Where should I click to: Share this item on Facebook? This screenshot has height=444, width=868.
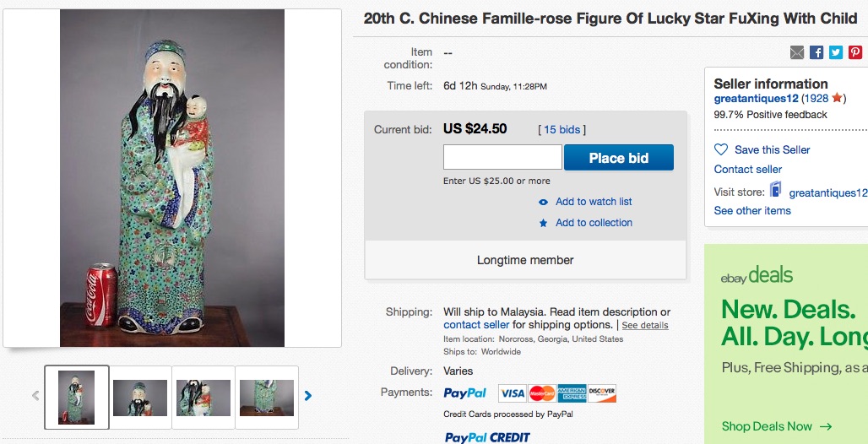click(x=816, y=52)
